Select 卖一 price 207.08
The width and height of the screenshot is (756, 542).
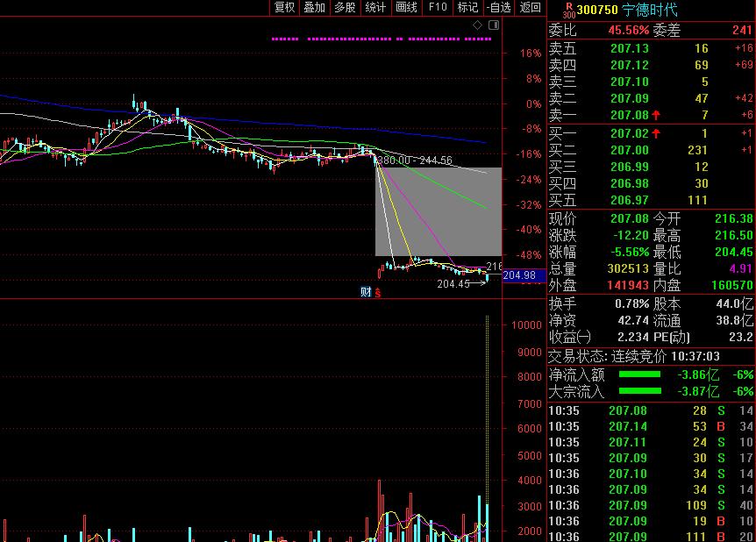629,115
